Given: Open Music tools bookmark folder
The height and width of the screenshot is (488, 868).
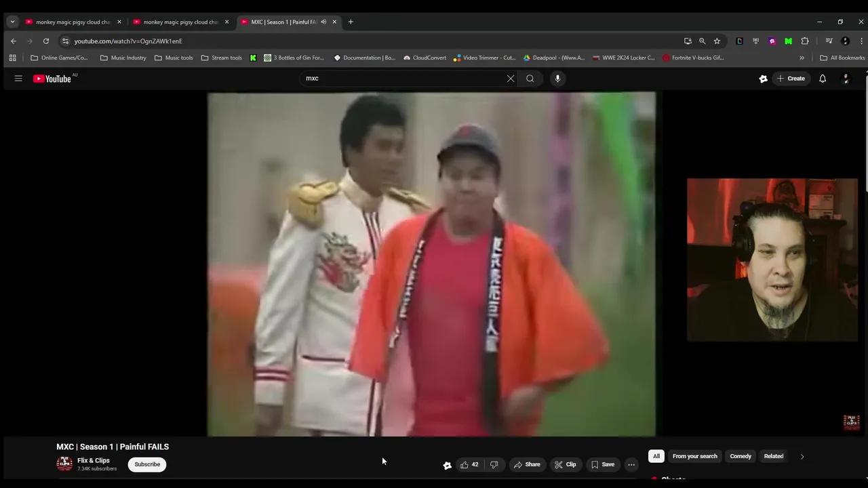Looking at the screenshot, I should (174, 58).
